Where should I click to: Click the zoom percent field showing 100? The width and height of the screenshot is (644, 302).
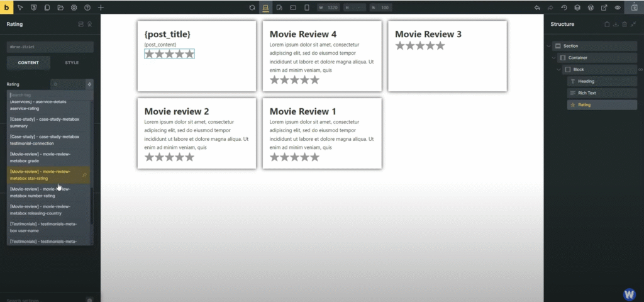[380, 8]
